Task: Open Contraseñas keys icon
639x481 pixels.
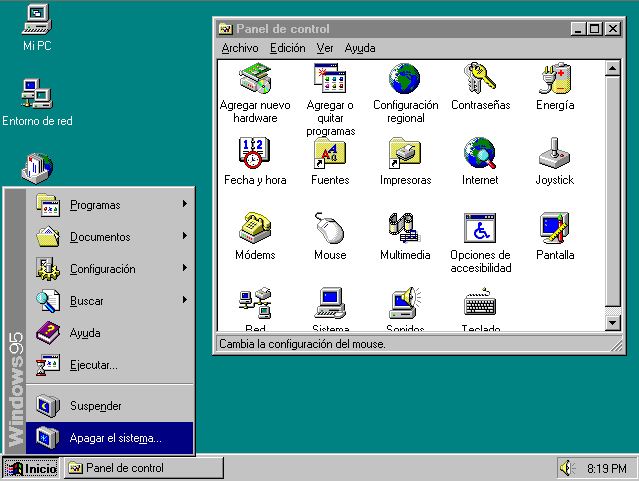Action: point(480,78)
